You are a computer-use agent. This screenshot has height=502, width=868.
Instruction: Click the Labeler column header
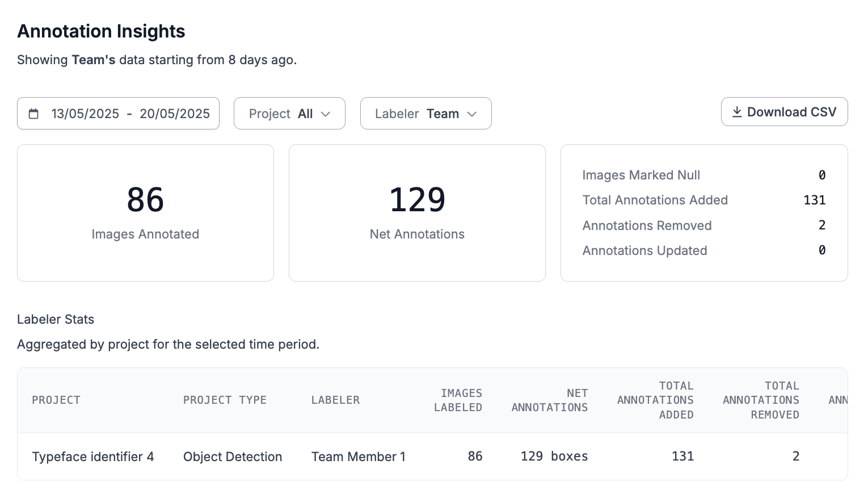[335, 400]
